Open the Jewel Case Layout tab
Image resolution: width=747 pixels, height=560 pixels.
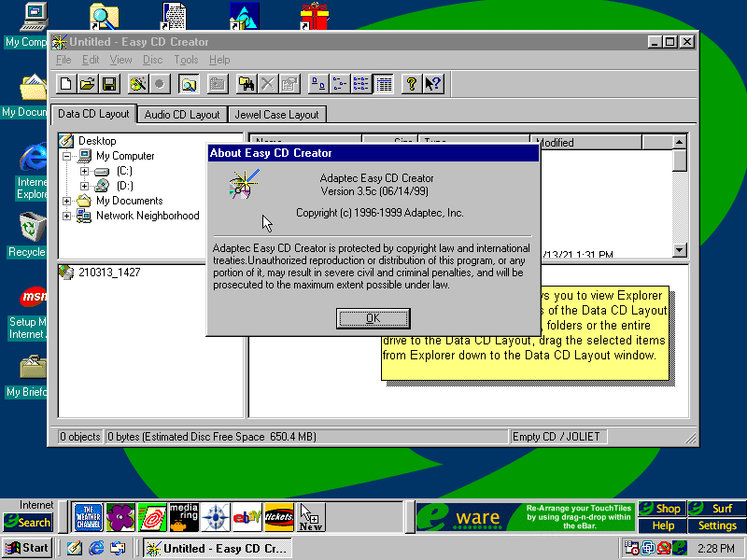coord(276,115)
